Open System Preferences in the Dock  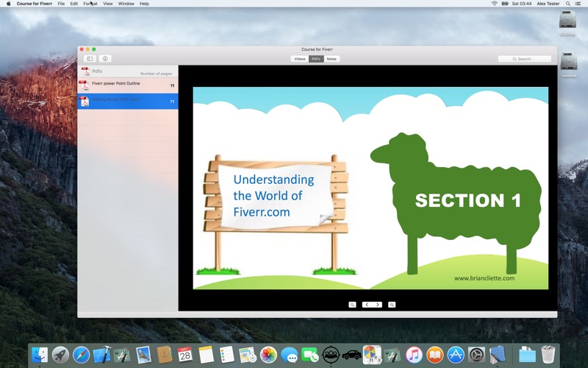(476, 355)
